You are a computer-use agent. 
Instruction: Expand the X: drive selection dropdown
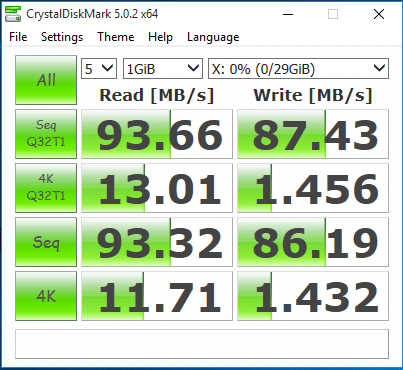coord(298,69)
